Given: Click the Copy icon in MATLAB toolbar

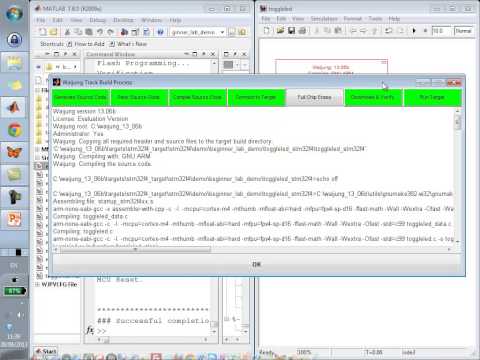Looking at the screenshot, I should pos(78,32).
